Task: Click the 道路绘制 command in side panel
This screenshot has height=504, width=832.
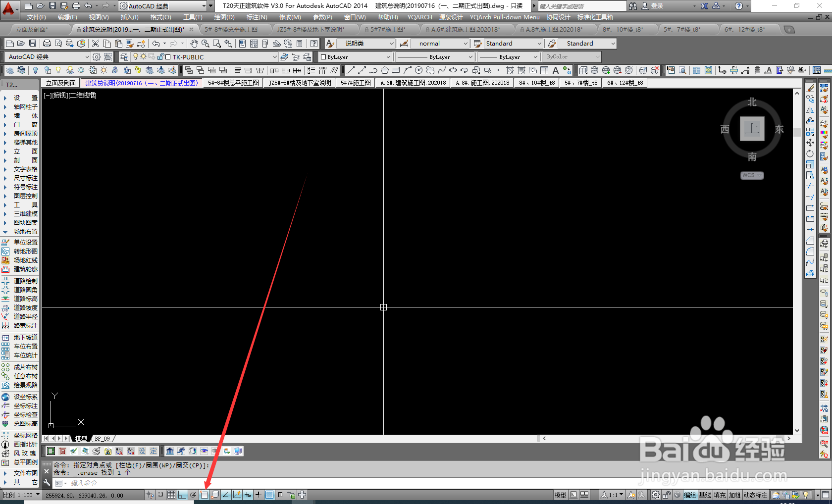Action: coord(20,281)
